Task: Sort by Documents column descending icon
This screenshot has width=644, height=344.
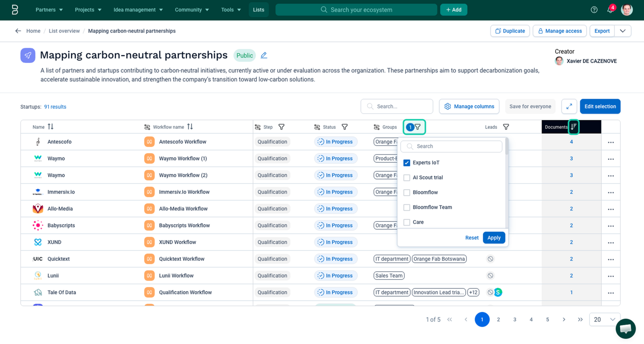Action: pos(574,127)
